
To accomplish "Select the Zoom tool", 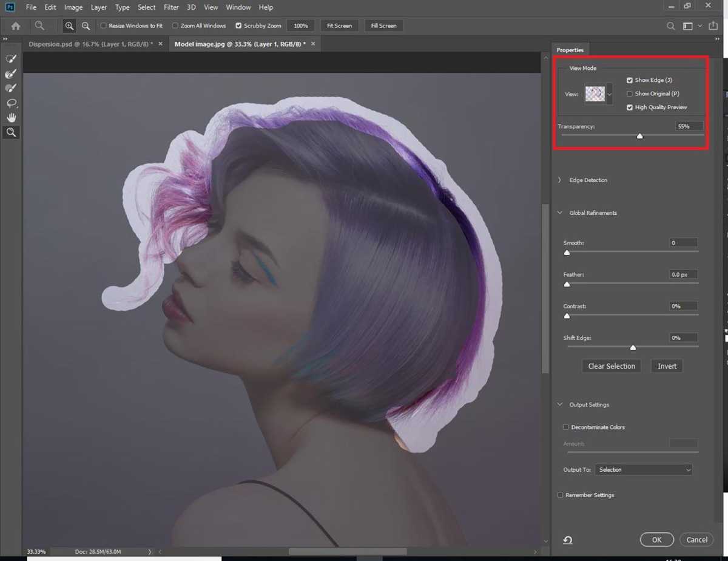I will (11, 132).
